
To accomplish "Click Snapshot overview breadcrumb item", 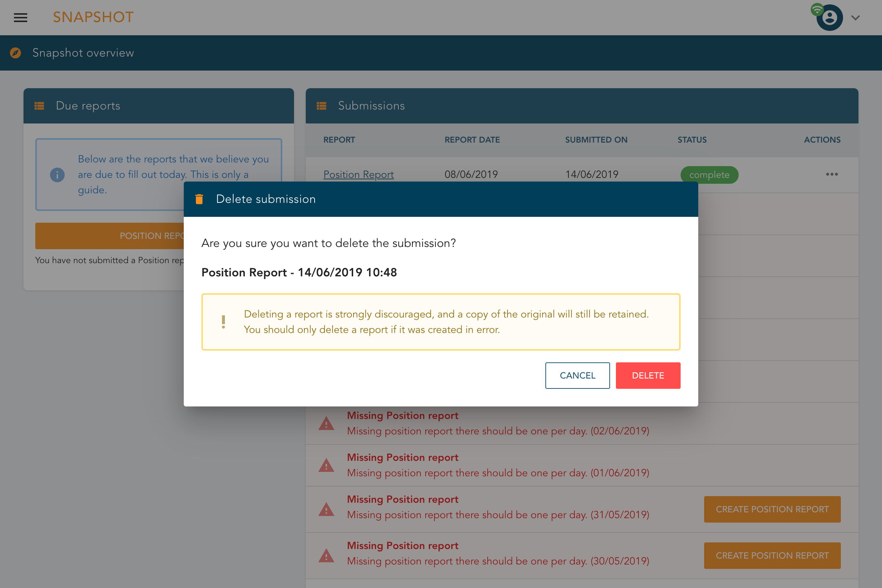I will point(83,53).
